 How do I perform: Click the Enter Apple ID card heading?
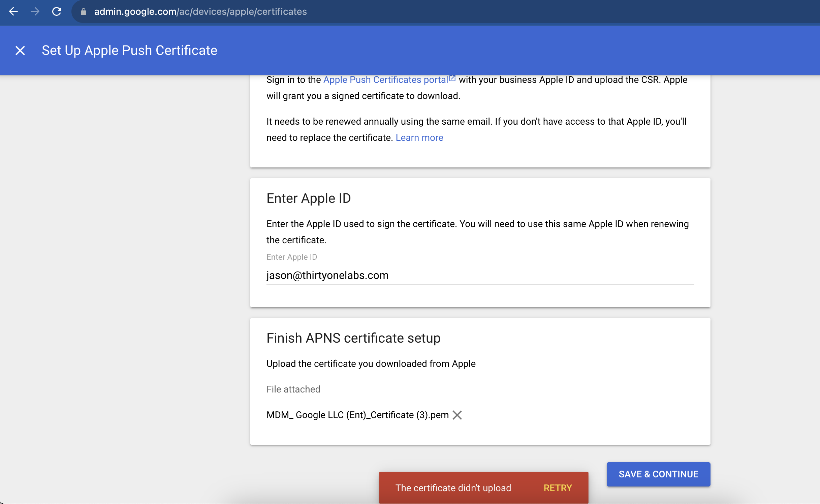[x=308, y=198]
